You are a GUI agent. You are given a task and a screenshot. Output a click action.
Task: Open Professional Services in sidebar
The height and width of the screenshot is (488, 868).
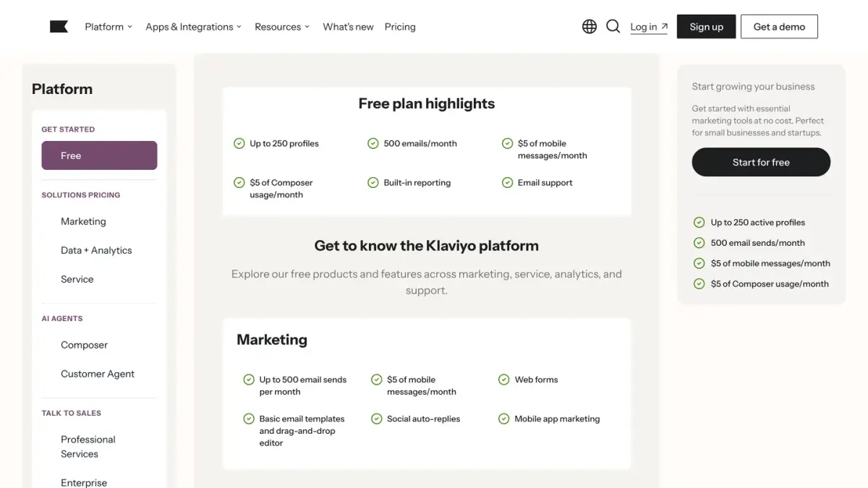click(x=88, y=447)
